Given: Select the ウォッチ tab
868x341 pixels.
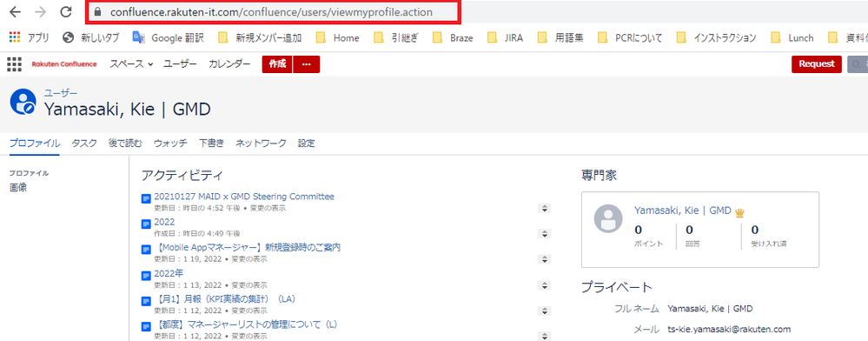Looking at the screenshot, I should tap(170, 144).
